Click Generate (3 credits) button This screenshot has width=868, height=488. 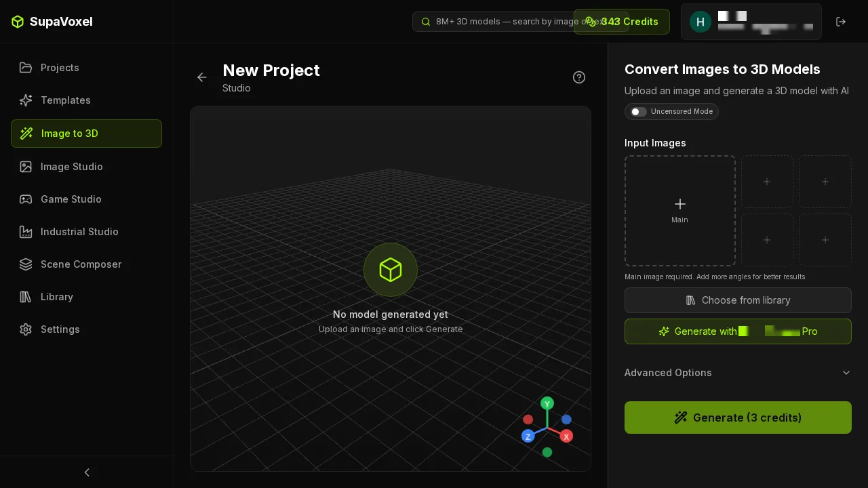coord(738,418)
